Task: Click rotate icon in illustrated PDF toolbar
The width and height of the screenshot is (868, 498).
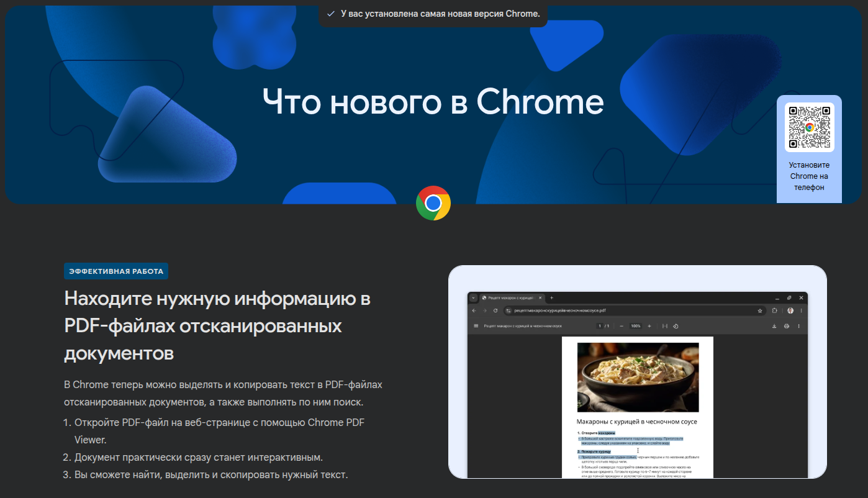Action: coord(676,326)
